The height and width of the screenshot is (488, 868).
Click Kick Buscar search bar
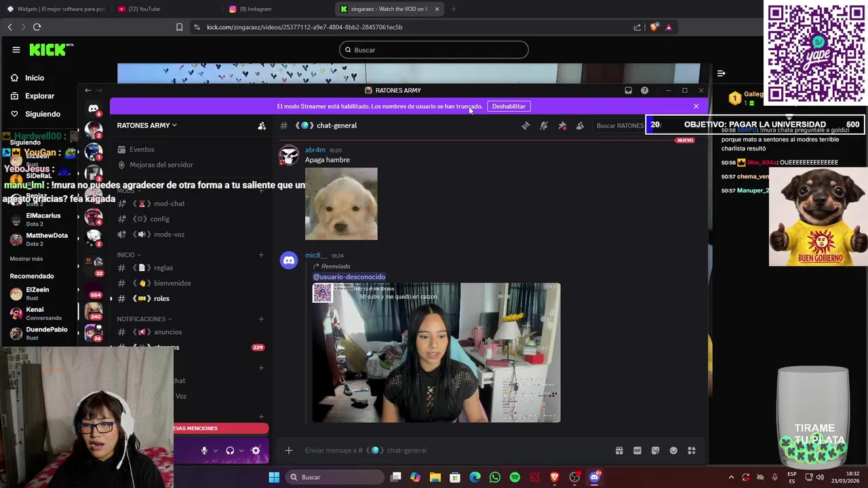[x=434, y=50]
